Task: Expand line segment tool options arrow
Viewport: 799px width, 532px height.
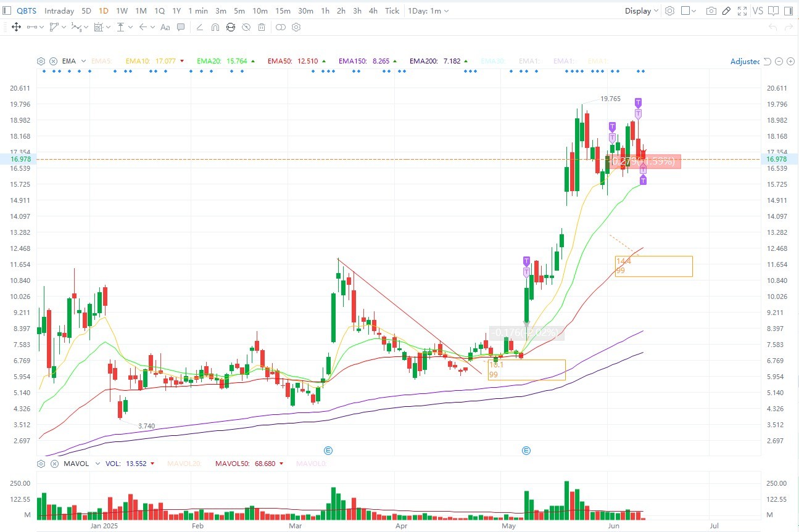Action: click(x=42, y=27)
